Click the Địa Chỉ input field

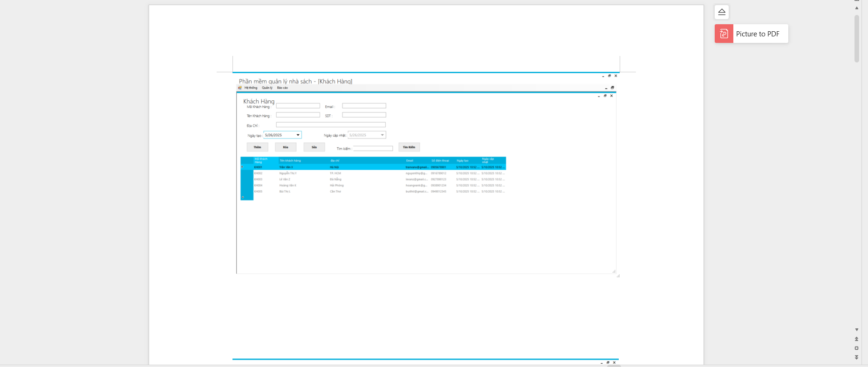330,125
